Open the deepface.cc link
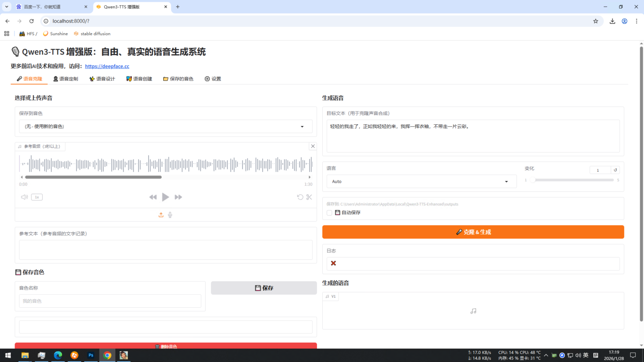 (107, 66)
